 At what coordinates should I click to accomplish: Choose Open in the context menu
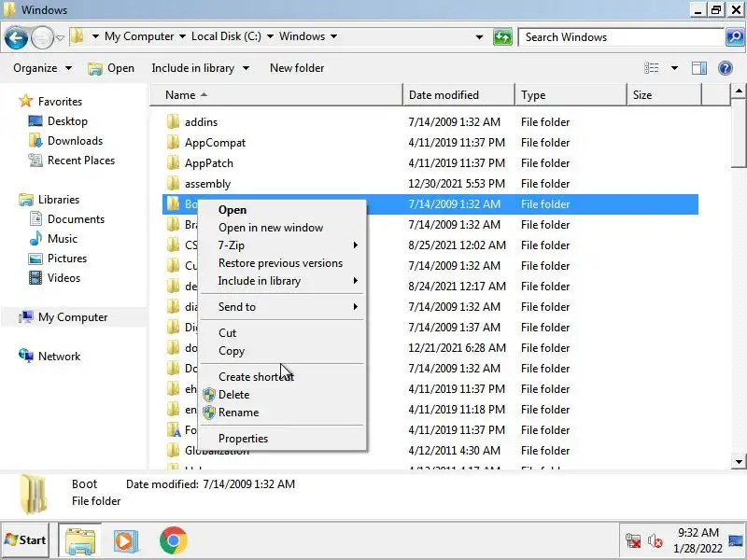(x=283, y=210)
